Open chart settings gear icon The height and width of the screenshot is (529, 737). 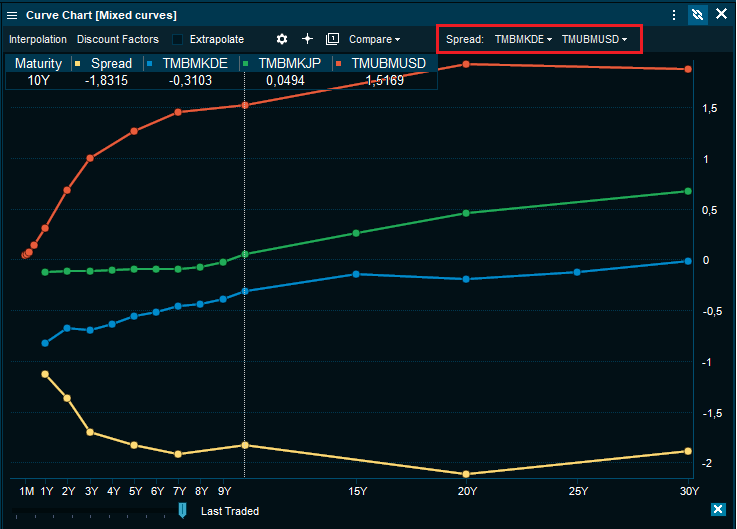(282, 39)
